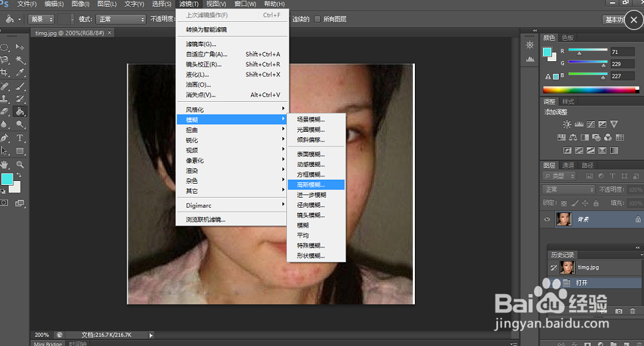Choose 动感模糊... from blur submenu
This screenshot has width=644, height=346.
pos(316,164)
